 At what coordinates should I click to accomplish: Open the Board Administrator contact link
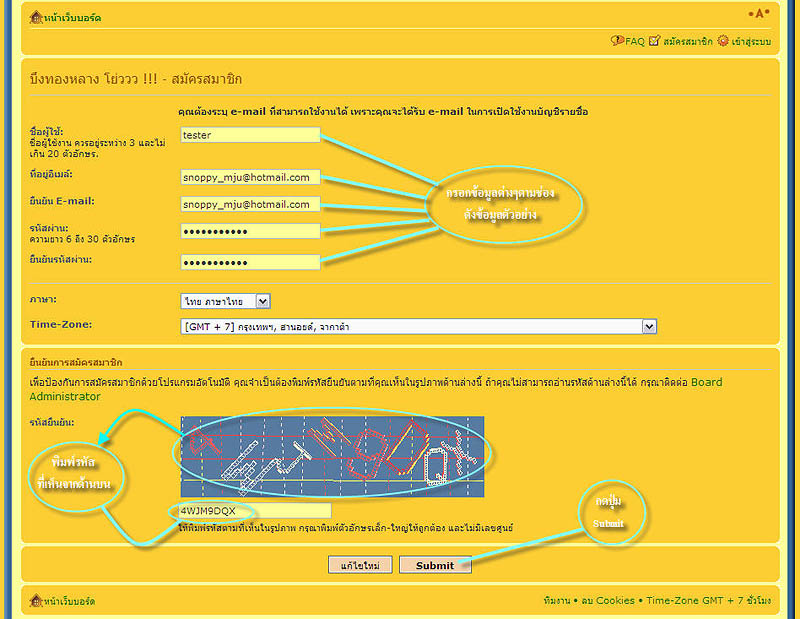[376, 389]
